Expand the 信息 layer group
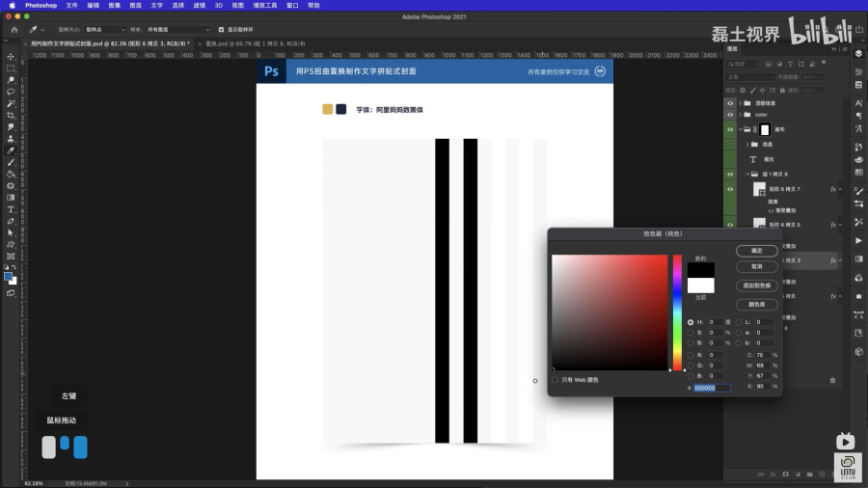 point(747,145)
